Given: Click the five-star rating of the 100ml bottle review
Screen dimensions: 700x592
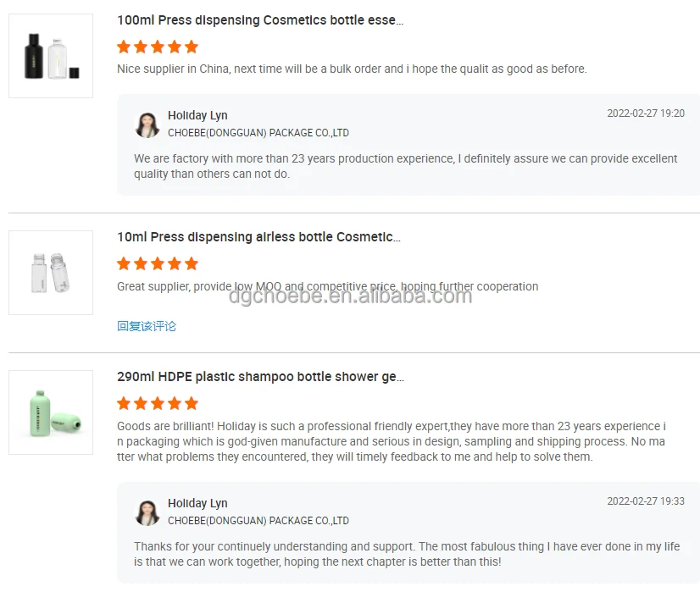Looking at the screenshot, I should coord(158,47).
